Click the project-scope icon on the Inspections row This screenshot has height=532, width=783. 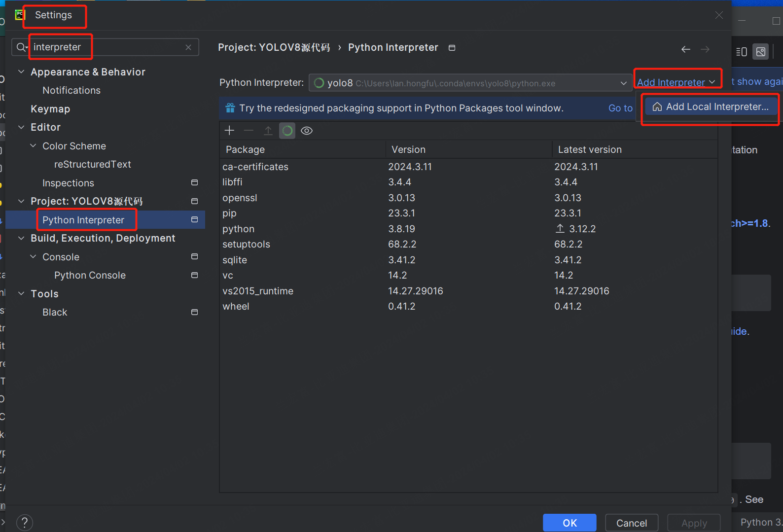pyautogui.click(x=194, y=182)
